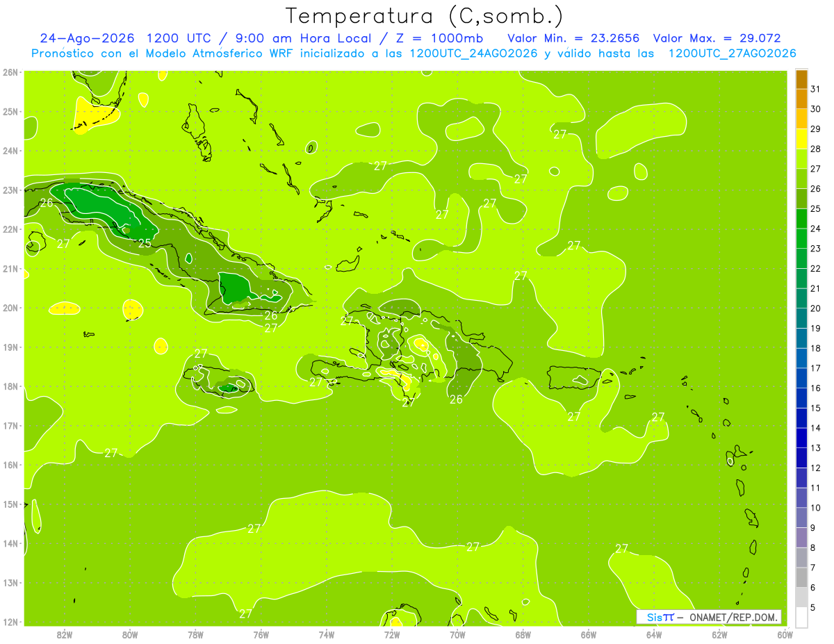Click the legend label "11"
The image size is (834, 644).
815,488
